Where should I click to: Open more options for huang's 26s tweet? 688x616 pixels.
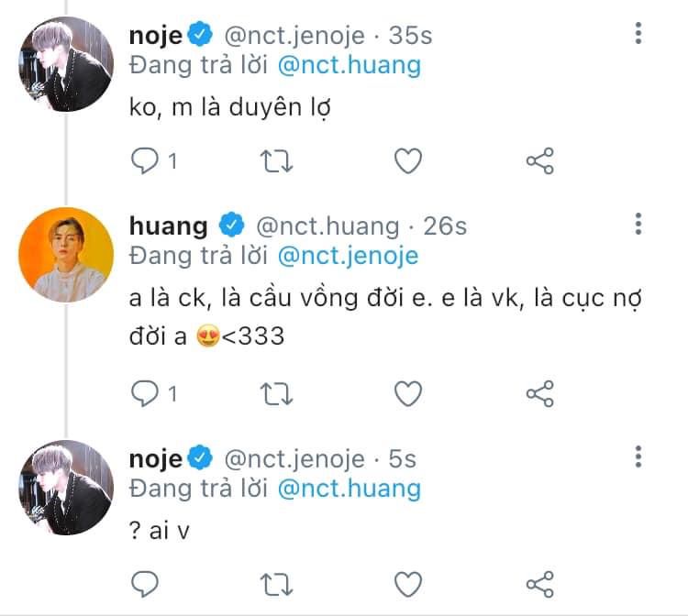point(638,224)
